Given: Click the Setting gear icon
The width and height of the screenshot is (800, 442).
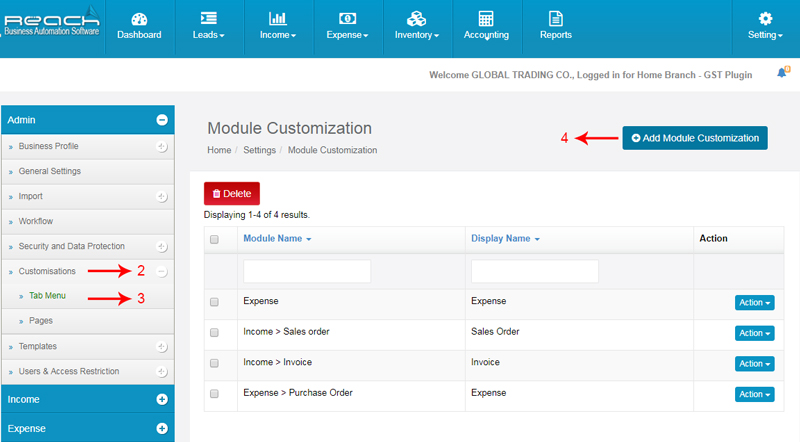Looking at the screenshot, I should tap(765, 19).
